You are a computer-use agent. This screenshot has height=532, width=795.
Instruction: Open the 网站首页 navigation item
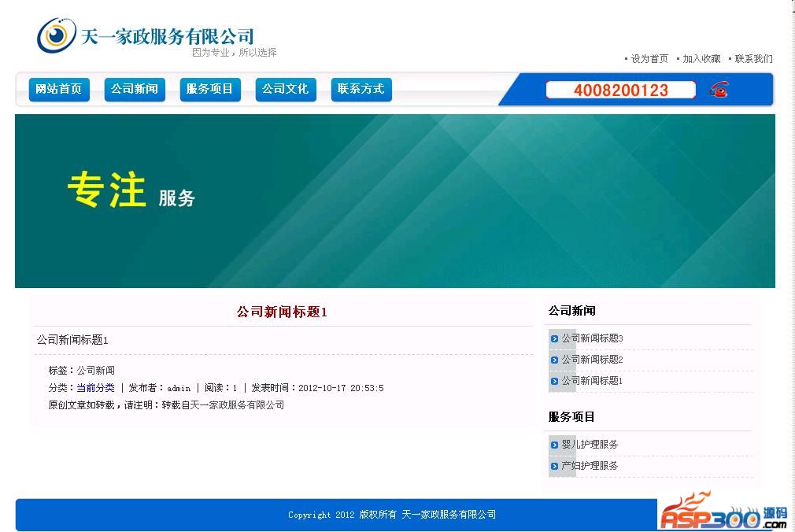click(59, 89)
